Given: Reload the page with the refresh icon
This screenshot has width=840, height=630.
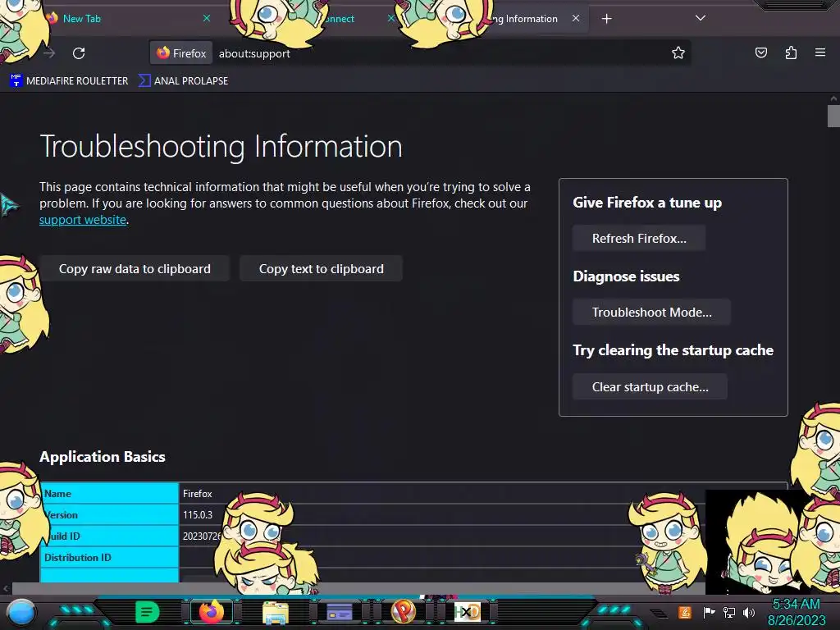Looking at the screenshot, I should point(79,53).
